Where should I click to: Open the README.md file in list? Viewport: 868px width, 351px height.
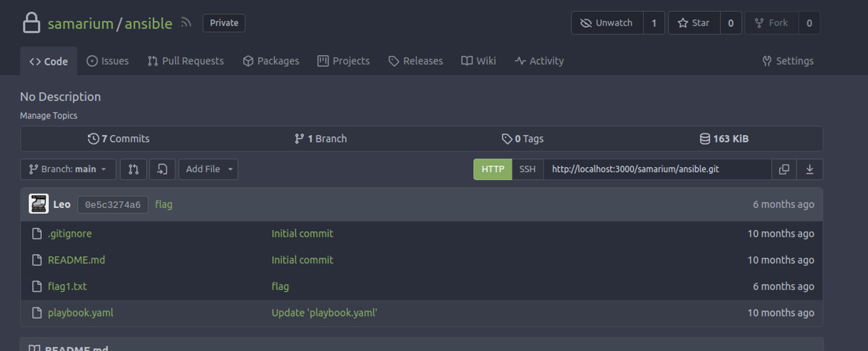click(76, 260)
